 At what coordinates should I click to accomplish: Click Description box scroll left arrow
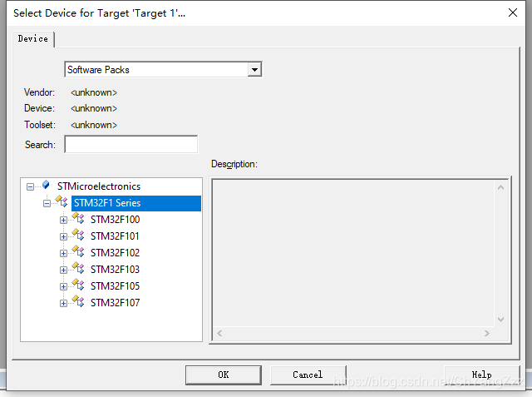tap(219, 333)
